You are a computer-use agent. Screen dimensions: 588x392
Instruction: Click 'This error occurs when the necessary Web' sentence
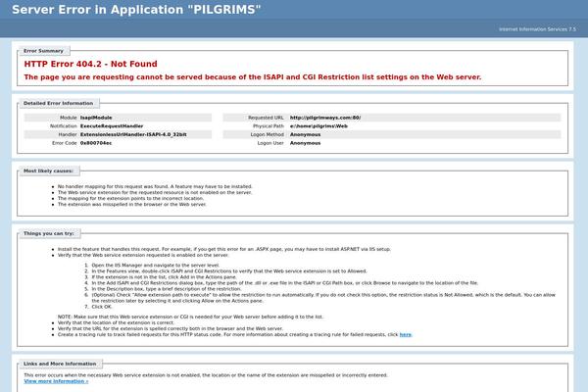(206, 375)
